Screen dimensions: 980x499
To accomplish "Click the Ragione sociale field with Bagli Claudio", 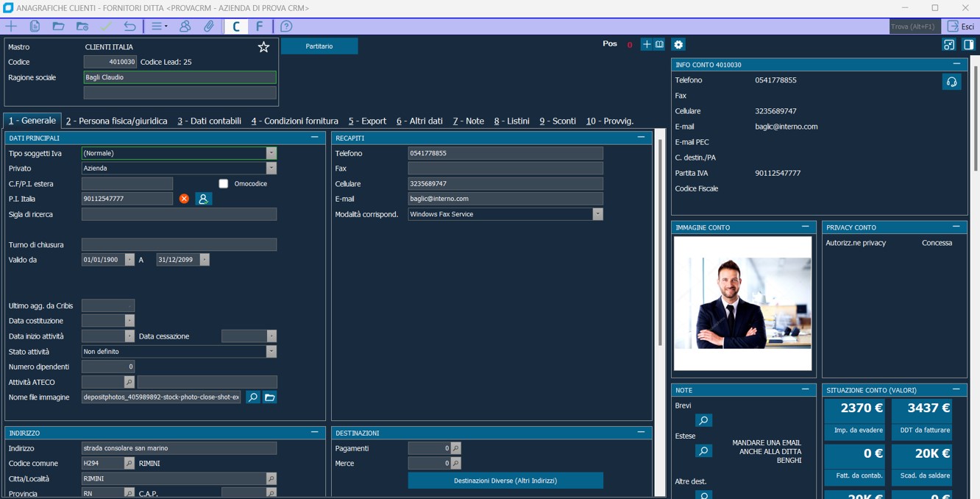I will click(x=179, y=77).
